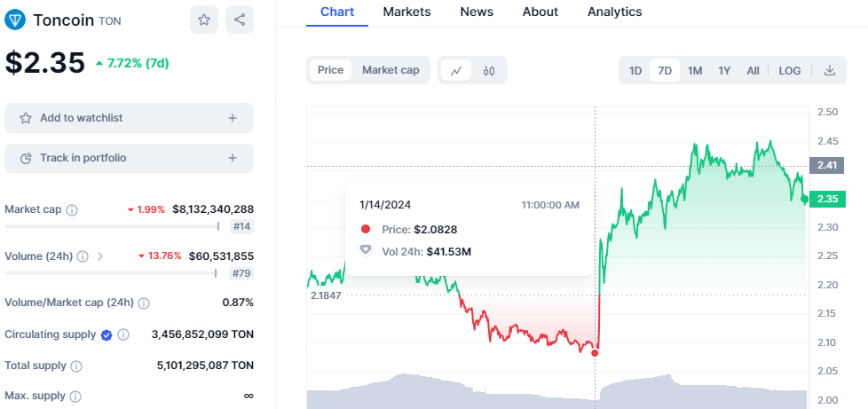Show info tooltip for Market cap
Screen dimensions: 868x409
[x=72, y=209]
